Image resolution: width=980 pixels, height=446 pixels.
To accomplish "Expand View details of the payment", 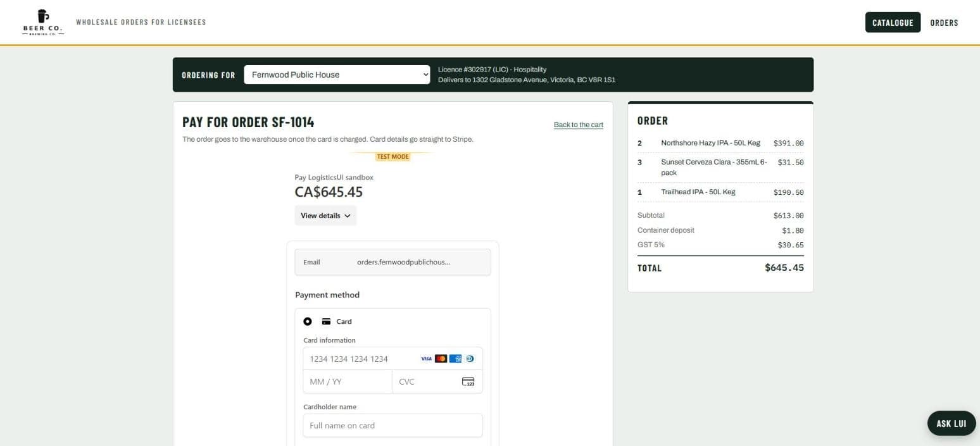I will coord(325,216).
